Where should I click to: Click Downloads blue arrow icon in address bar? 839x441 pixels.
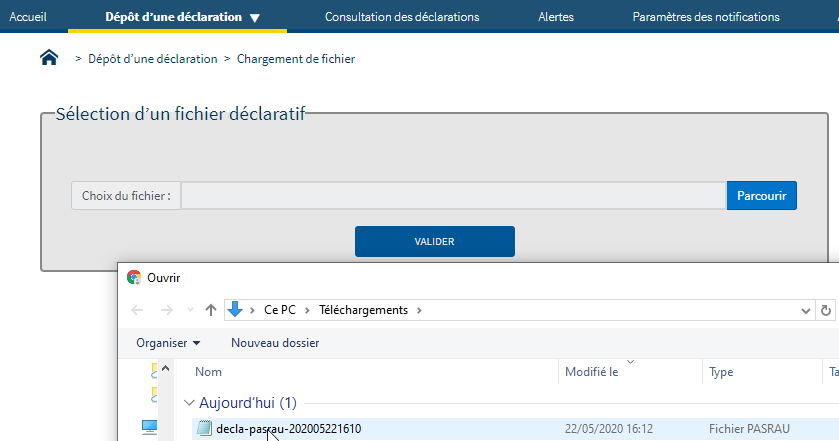[235, 309]
